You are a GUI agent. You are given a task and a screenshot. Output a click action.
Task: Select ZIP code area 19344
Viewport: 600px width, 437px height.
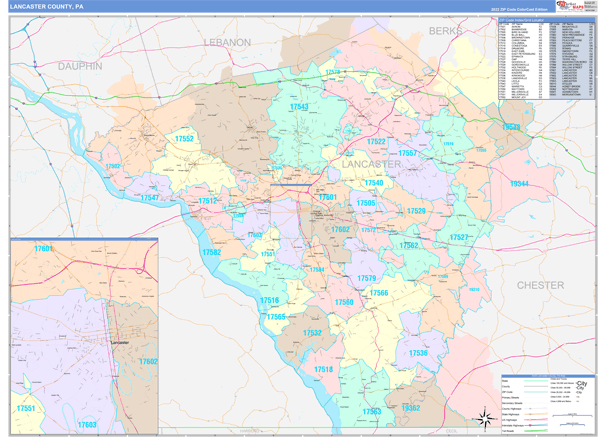[520, 184]
